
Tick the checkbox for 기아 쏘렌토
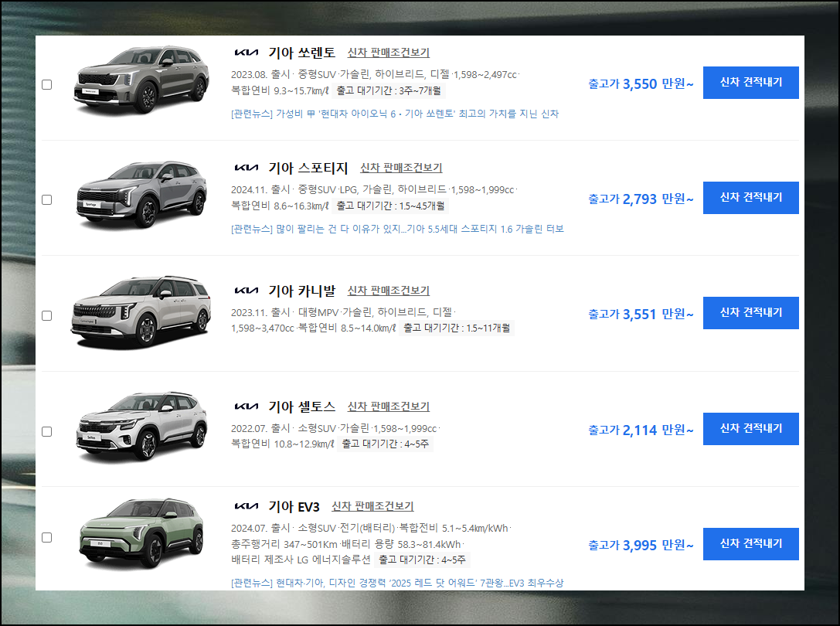click(x=47, y=85)
